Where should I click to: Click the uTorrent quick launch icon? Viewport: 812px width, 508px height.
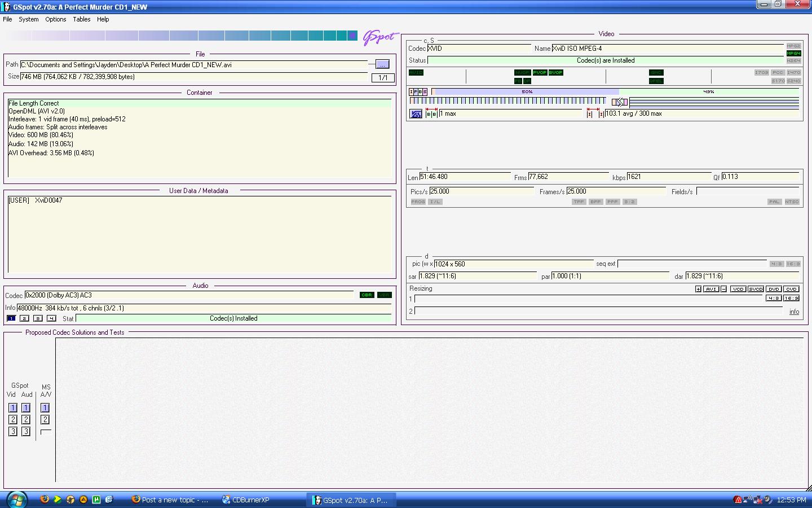click(96, 500)
